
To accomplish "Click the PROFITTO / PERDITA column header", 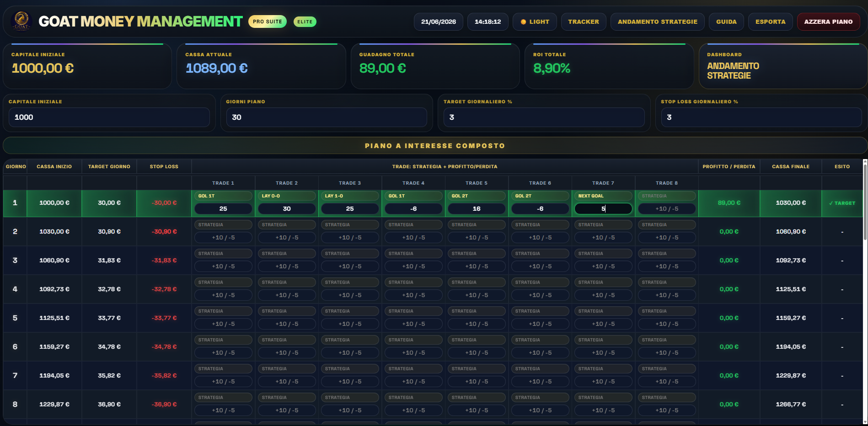I will click(729, 166).
